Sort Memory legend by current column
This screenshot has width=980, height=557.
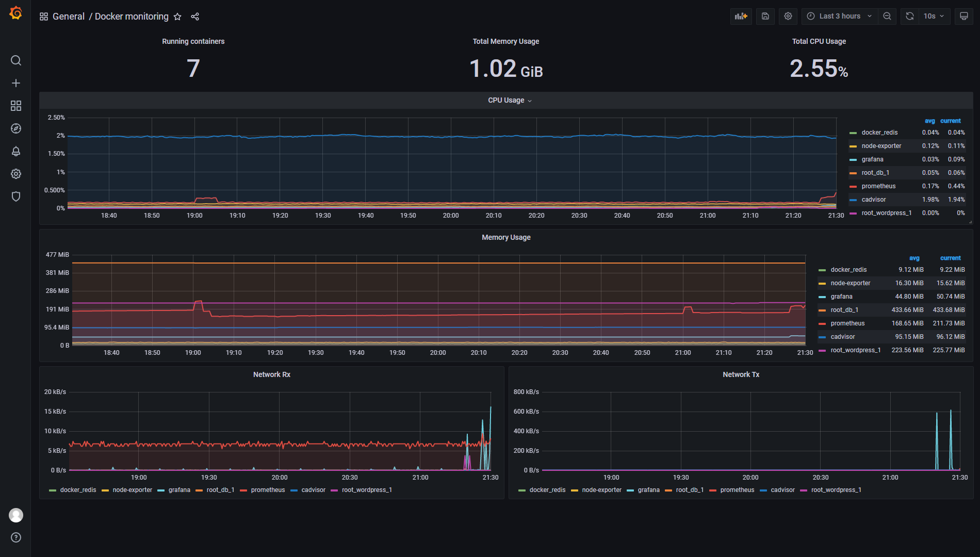(x=951, y=258)
